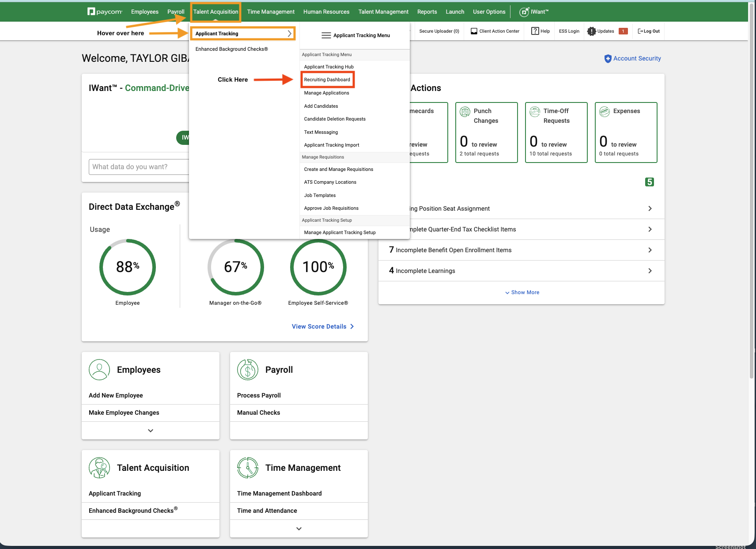Viewport: 756px width, 549px height.
Task: Expand the Time Management card chevron
Action: click(x=299, y=528)
